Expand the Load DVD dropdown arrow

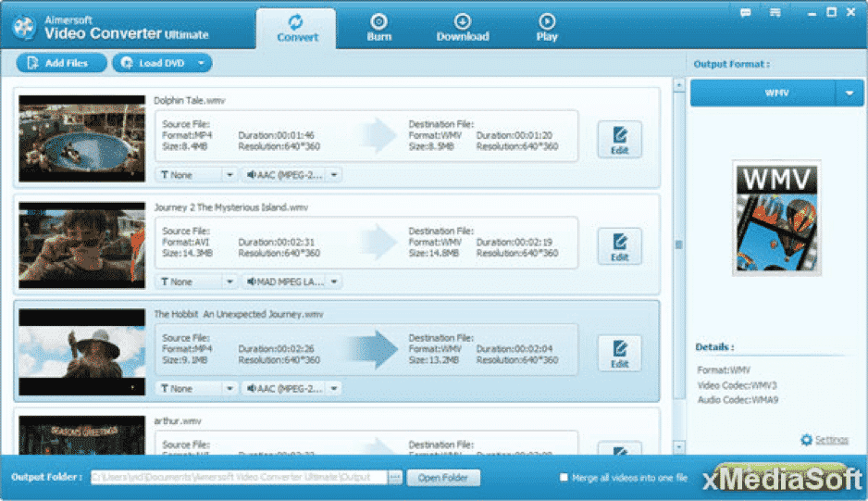(x=202, y=63)
